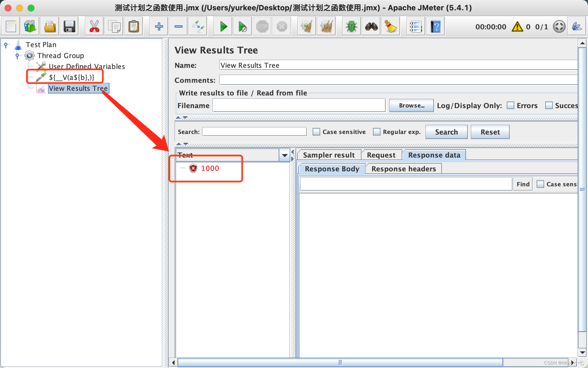This screenshot has height=368, width=588.
Task: Save the test plan with floppy icon
Action: click(x=69, y=27)
